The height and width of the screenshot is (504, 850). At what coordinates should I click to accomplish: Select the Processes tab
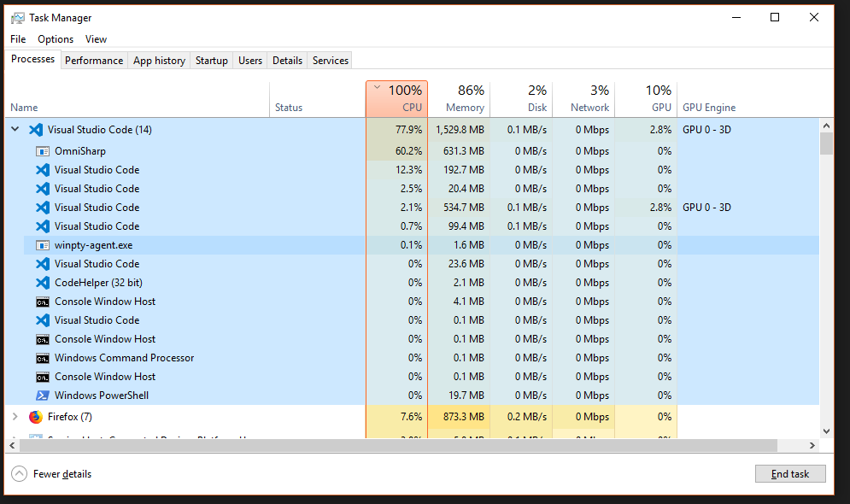pos(32,59)
